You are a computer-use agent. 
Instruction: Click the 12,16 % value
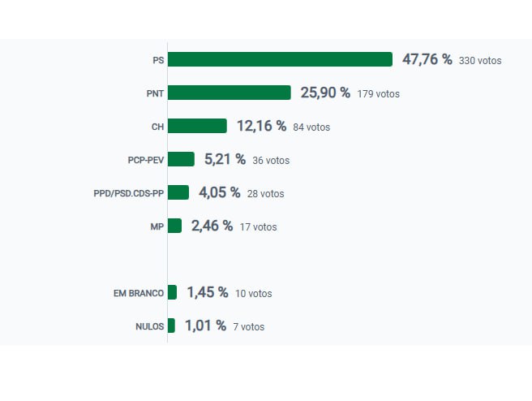pyautogui.click(x=261, y=126)
